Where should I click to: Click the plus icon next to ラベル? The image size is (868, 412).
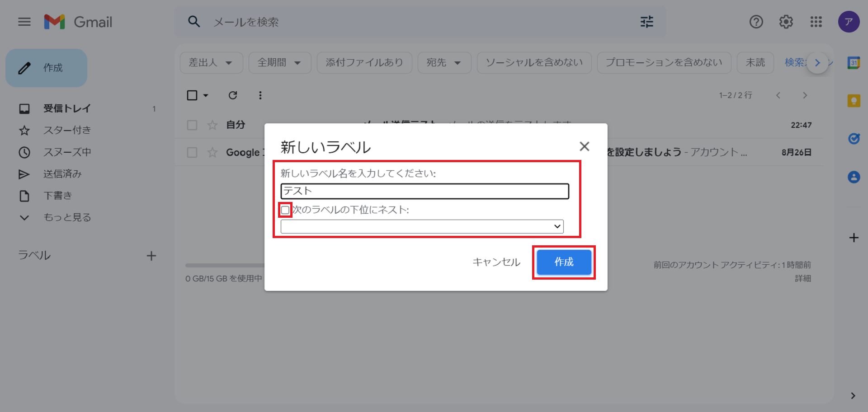(x=151, y=256)
